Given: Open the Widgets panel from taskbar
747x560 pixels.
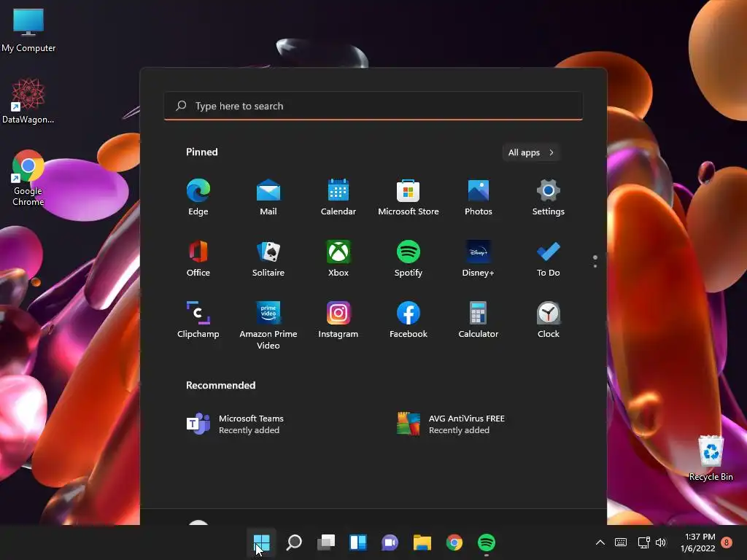Looking at the screenshot, I should pos(358,542).
